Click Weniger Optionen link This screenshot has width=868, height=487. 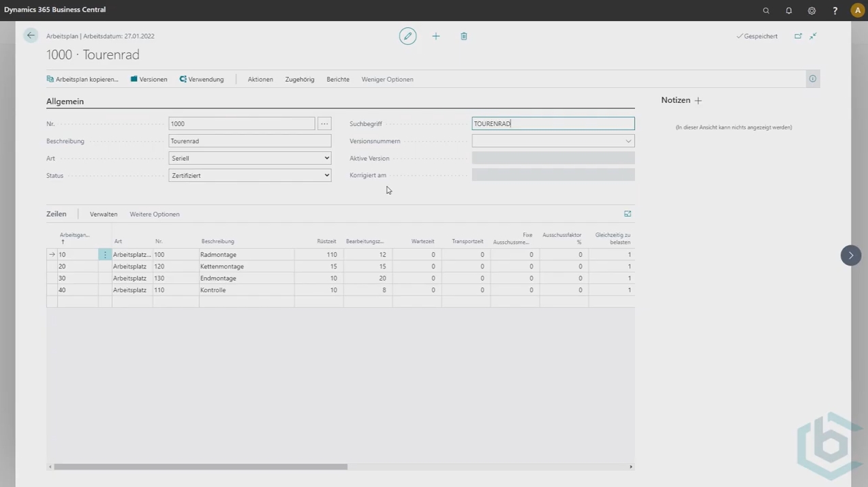tap(387, 80)
